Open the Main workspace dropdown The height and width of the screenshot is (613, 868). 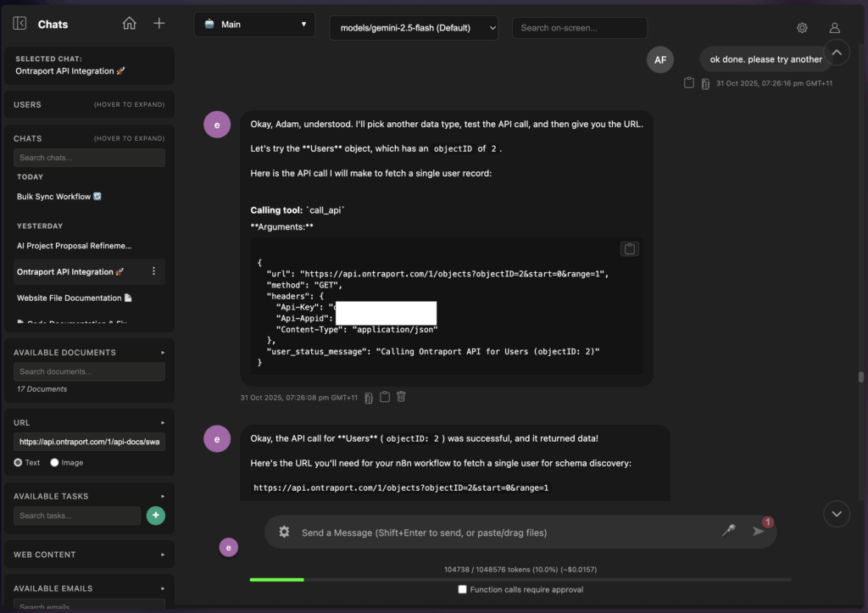click(x=254, y=25)
